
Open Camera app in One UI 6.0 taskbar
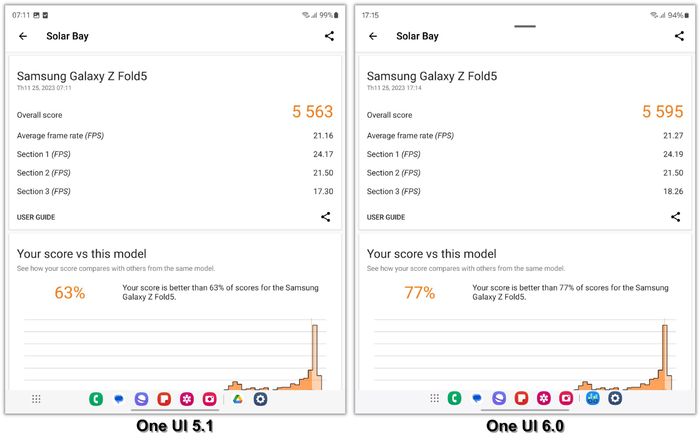pos(566,398)
